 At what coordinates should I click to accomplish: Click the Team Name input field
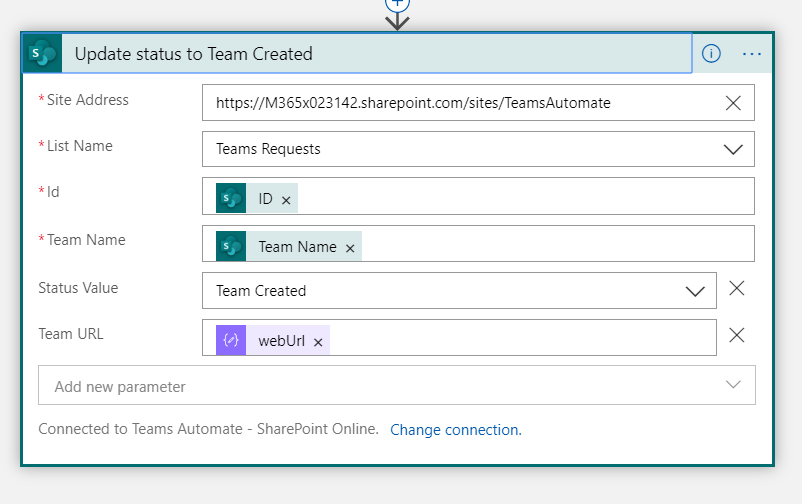[x=478, y=244]
